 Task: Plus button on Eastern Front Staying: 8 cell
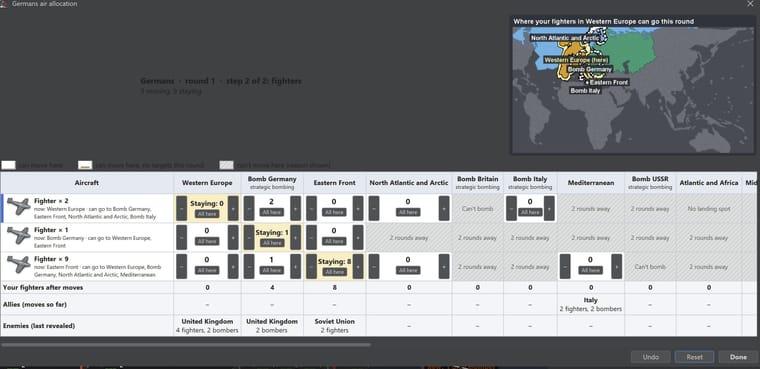[358, 266]
